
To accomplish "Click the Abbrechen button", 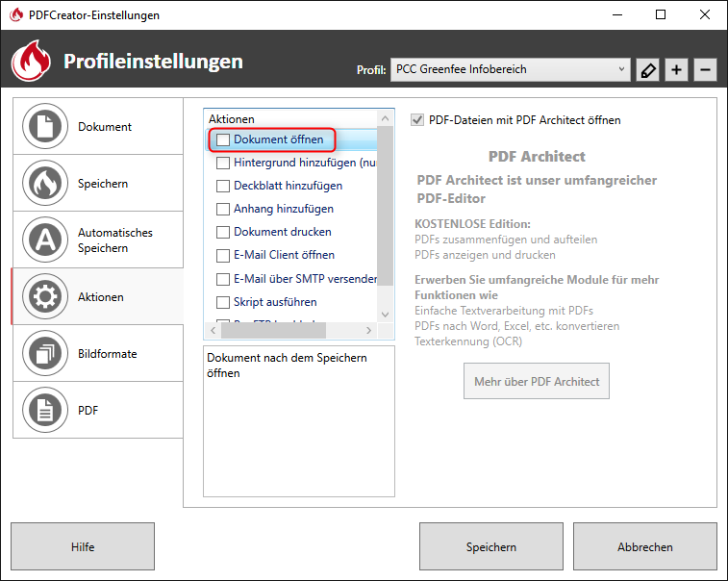I will tap(645, 546).
